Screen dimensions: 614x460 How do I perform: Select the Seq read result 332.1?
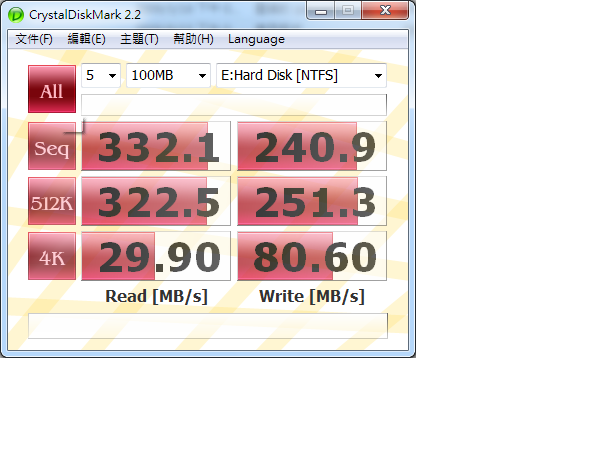tap(156, 146)
